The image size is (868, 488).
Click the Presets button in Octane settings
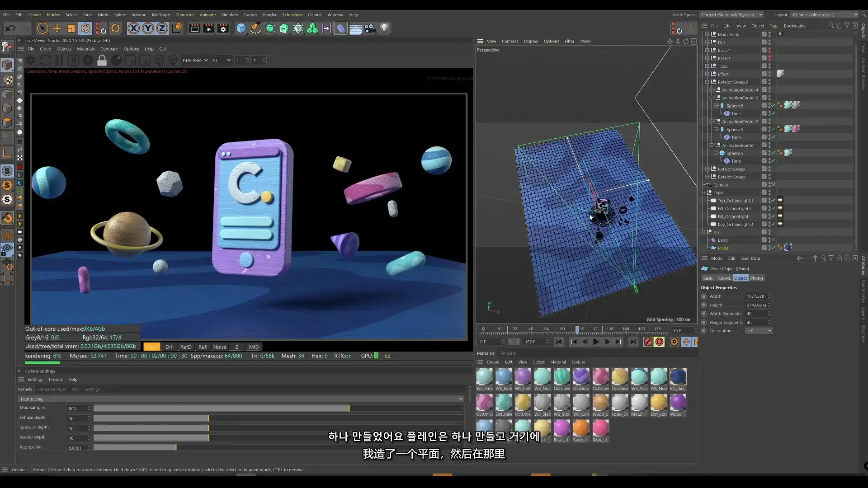[56, 380]
